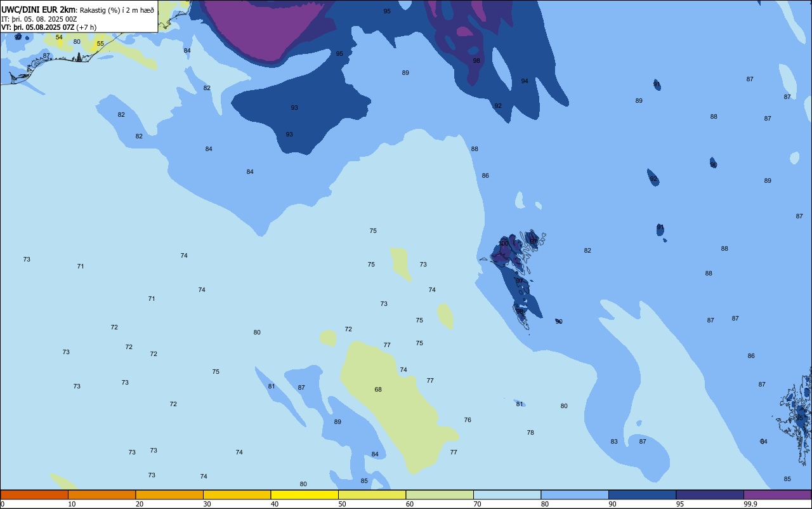This screenshot has width=812, height=509.
Task: Click the legend label 20
Action: (140, 504)
